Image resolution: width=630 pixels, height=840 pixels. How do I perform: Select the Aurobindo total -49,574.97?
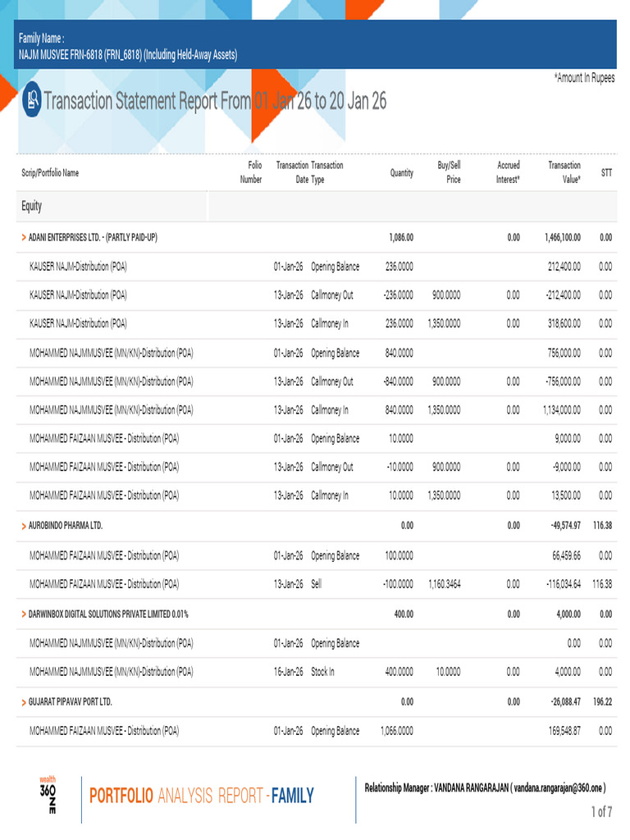(566, 526)
